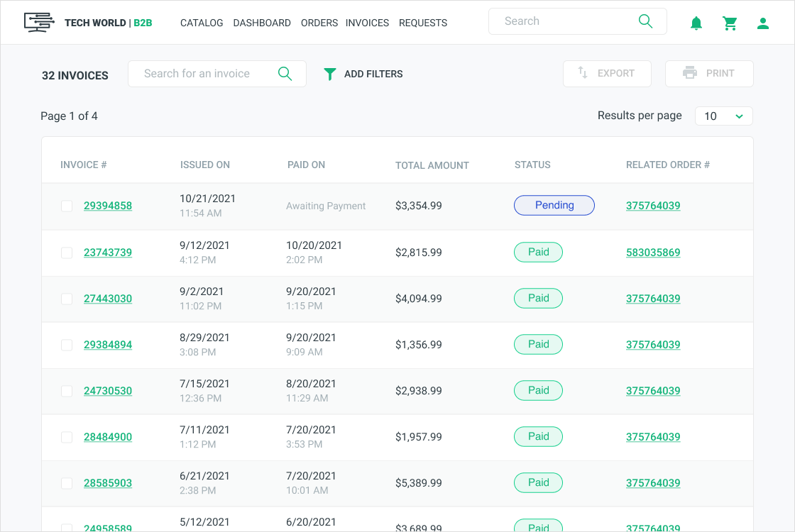Open related order 583035869 link
Screen dimensions: 795x532
click(x=653, y=253)
